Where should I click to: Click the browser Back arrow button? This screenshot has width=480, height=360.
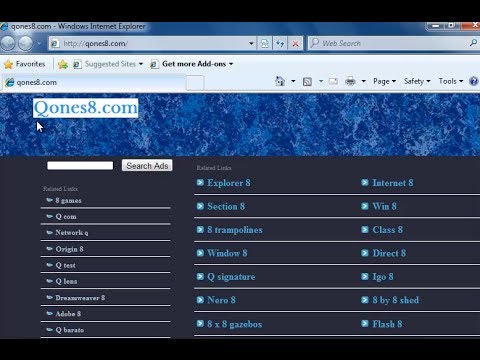8,43
